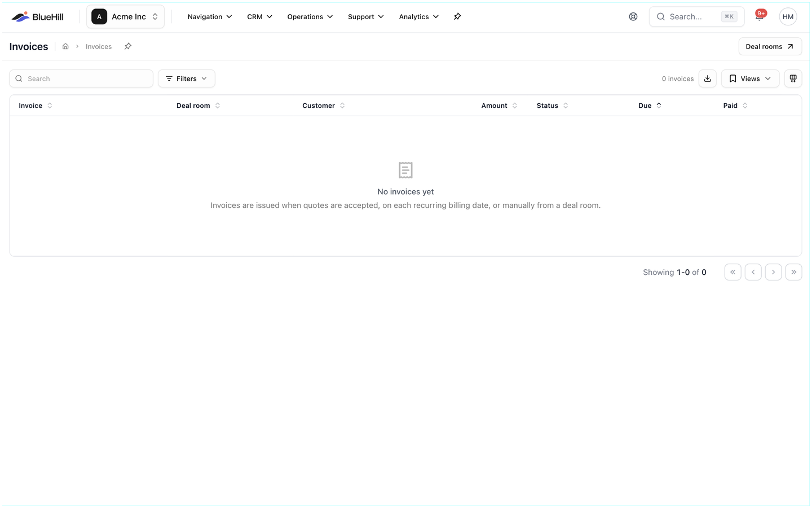
Task: Open the CRM menu
Action: pyautogui.click(x=259, y=17)
